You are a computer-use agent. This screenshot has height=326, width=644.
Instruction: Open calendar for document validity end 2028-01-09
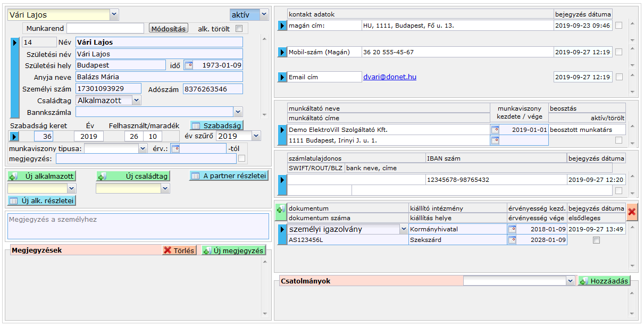click(512, 240)
